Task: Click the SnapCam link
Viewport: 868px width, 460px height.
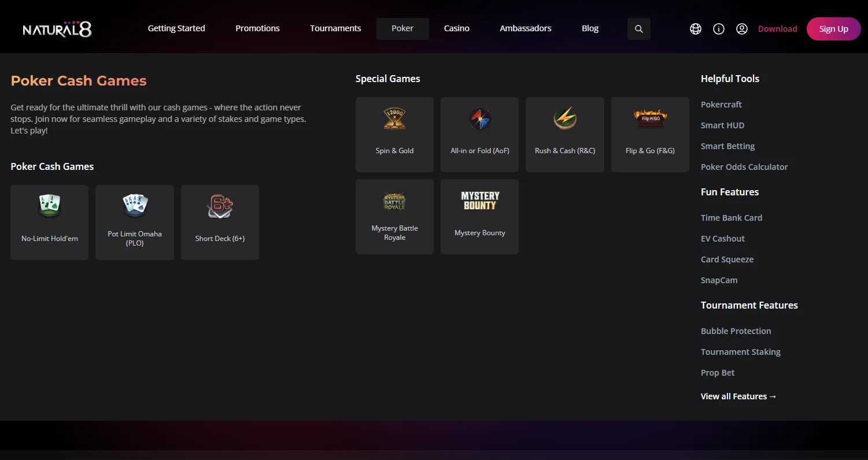Action: pos(719,280)
